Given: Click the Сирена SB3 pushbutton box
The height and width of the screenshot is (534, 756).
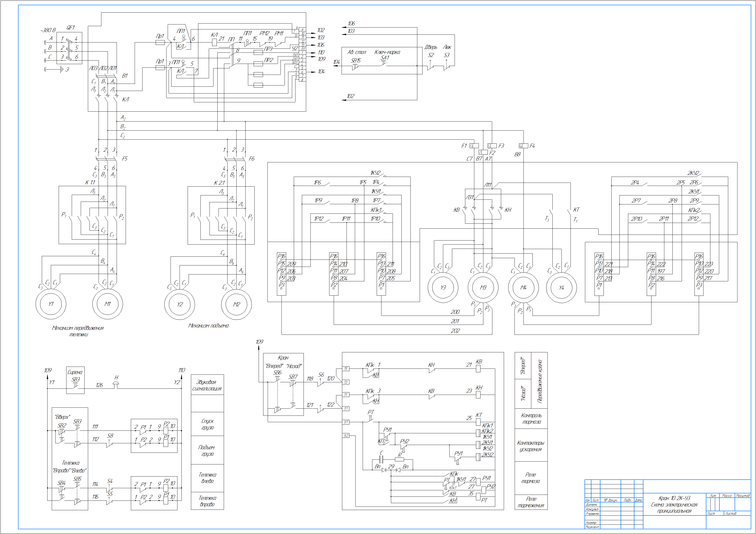Looking at the screenshot, I should (x=75, y=380).
